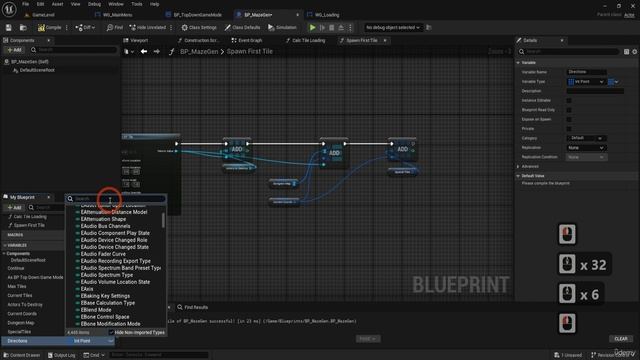Image resolution: width=640 pixels, height=360 pixels.
Task: Navigate forward in graph history
Action: pyautogui.click(x=157, y=51)
